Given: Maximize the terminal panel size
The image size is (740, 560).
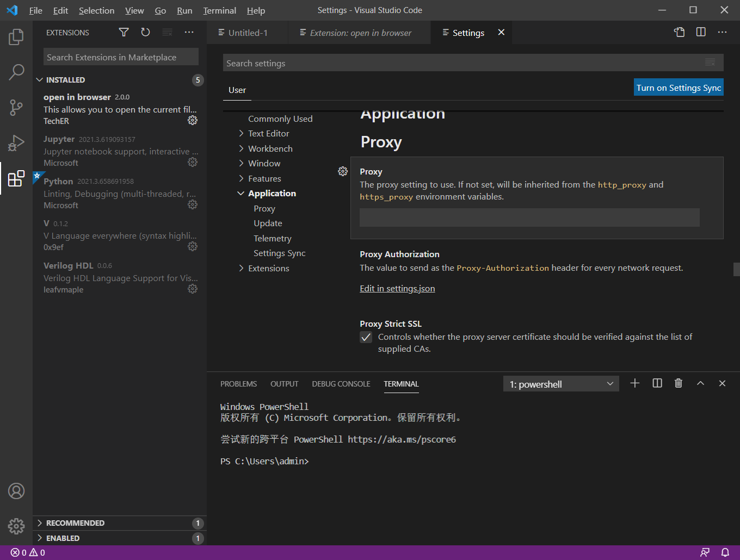Looking at the screenshot, I should tap(701, 383).
